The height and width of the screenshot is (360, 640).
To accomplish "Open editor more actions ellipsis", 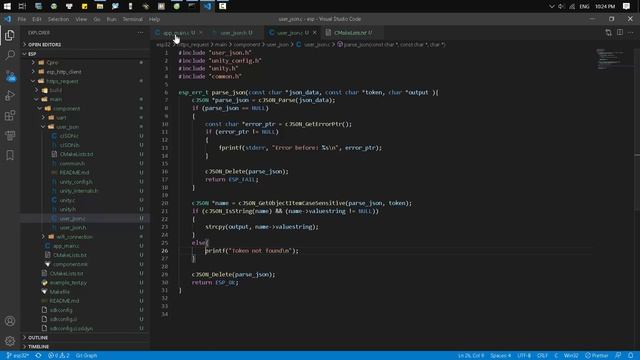I will tap(631, 33).
